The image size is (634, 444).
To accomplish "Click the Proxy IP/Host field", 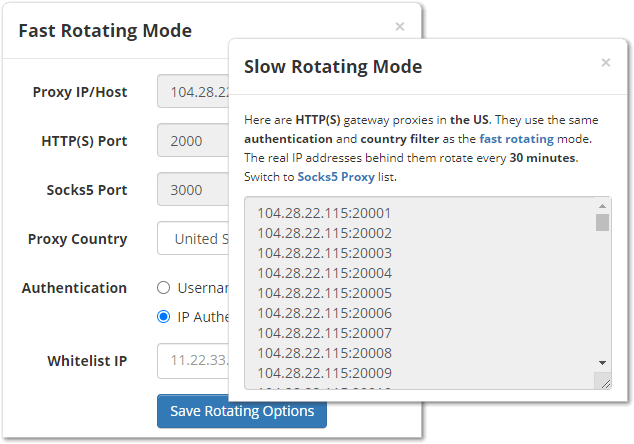I will point(193,91).
